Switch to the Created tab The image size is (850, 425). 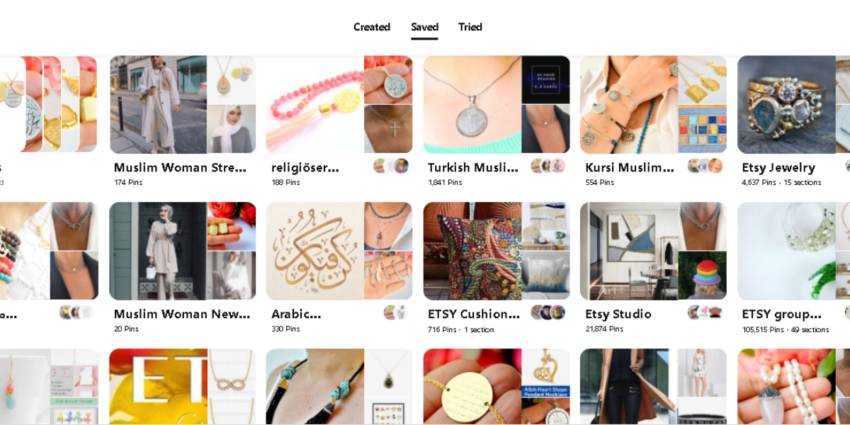point(371,27)
